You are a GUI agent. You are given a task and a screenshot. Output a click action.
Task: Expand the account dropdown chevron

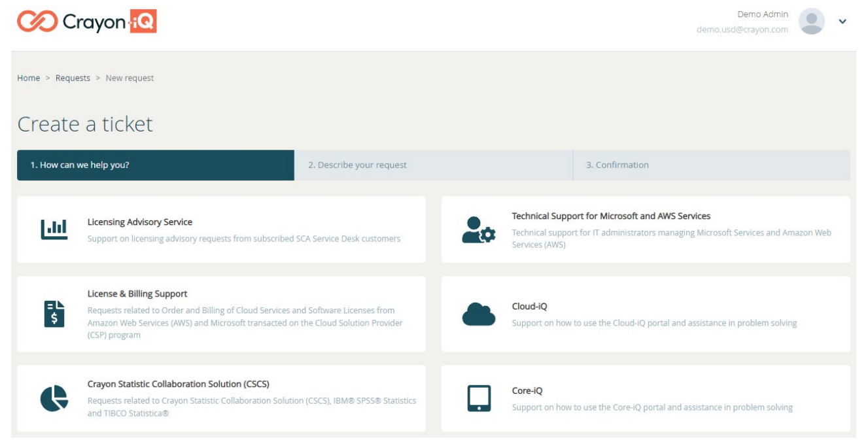842,22
